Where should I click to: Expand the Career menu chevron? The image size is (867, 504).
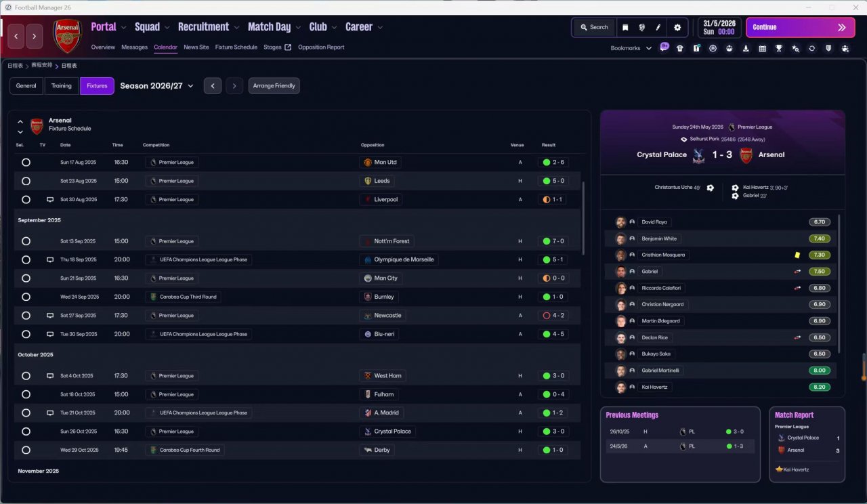pos(380,28)
